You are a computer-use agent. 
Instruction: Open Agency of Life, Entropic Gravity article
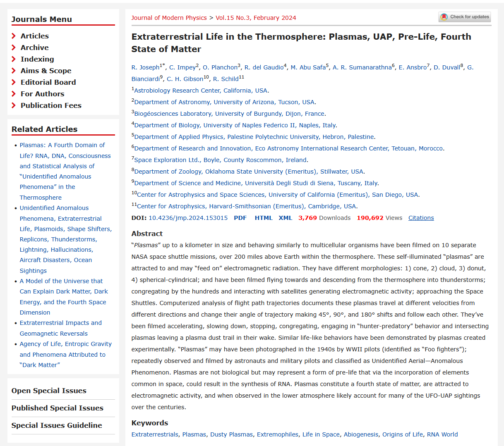coord(65,354)
